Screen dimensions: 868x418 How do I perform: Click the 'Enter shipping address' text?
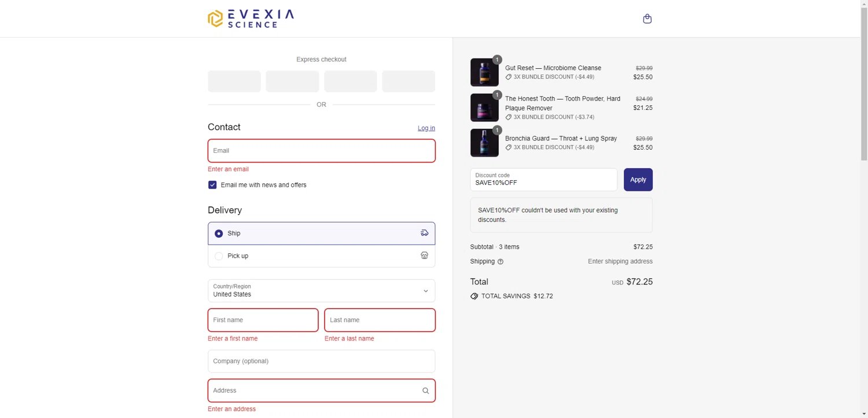point(620,261)
